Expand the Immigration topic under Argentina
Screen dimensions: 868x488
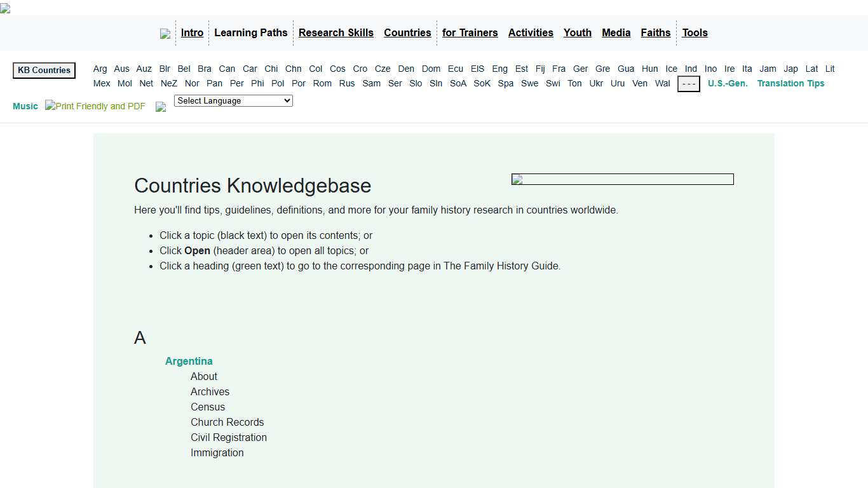[217, 452]
